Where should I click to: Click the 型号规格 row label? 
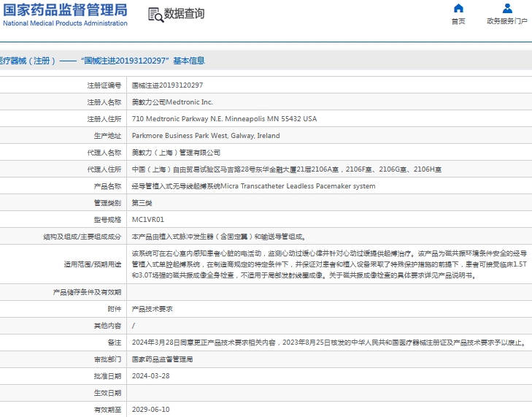pos(107,220)
